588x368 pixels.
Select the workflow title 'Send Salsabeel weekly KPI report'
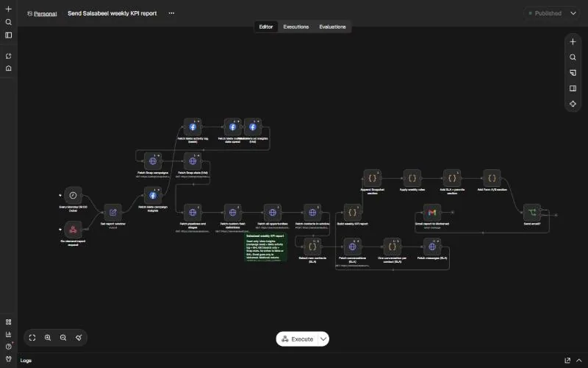(x=112, y=13)
